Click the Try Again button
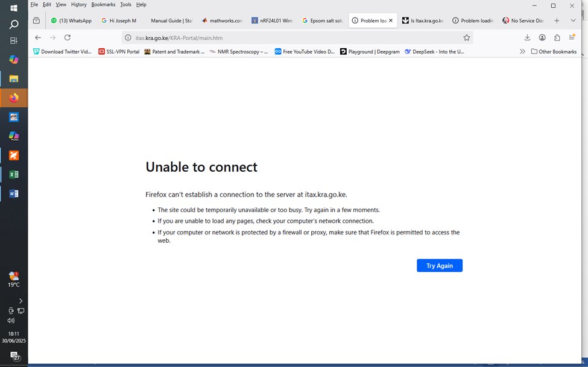 [x=440, y=265]
